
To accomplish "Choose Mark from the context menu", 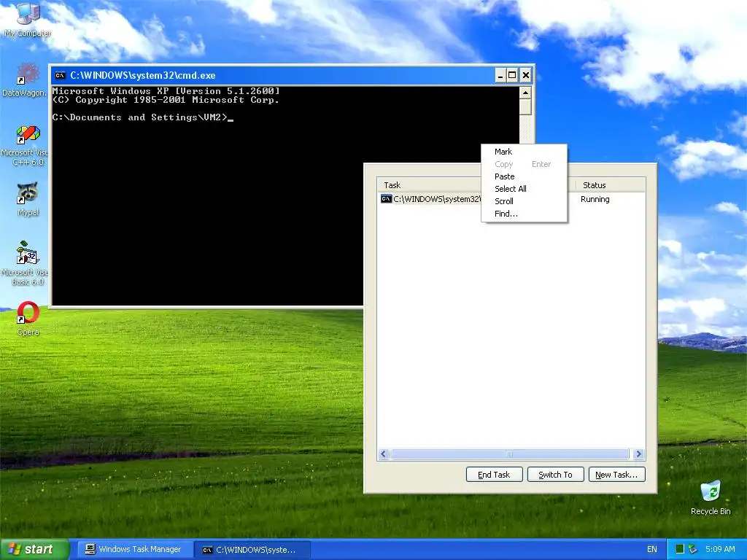I will coord(524,152).
